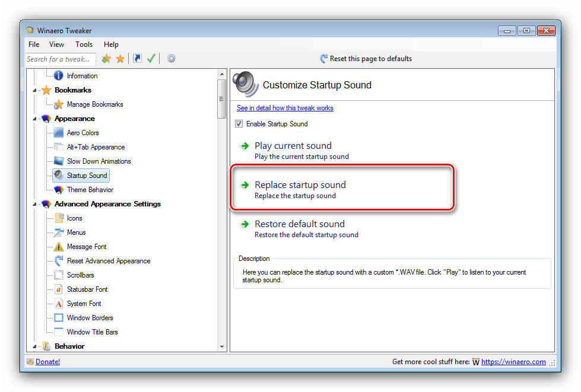Screen dimensions: 581x392
Task: Open the Tools menu
Action: pyautogui.click(x=84, y=44)
